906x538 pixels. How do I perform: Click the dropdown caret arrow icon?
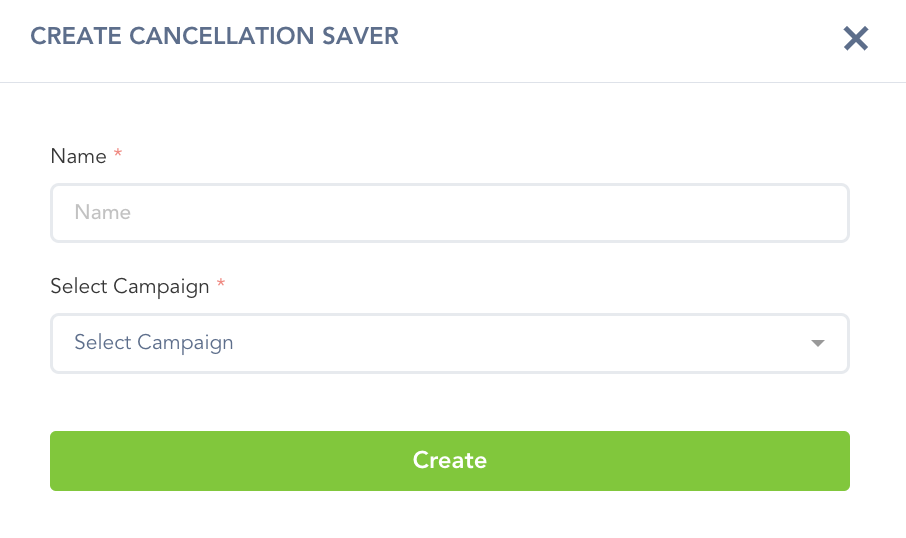coord(818,343)
